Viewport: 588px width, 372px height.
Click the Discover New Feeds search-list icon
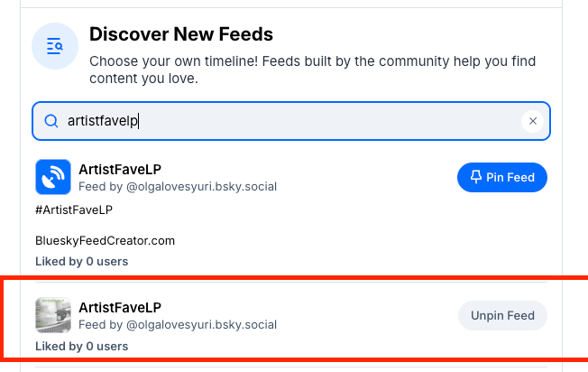pos(54,46)
